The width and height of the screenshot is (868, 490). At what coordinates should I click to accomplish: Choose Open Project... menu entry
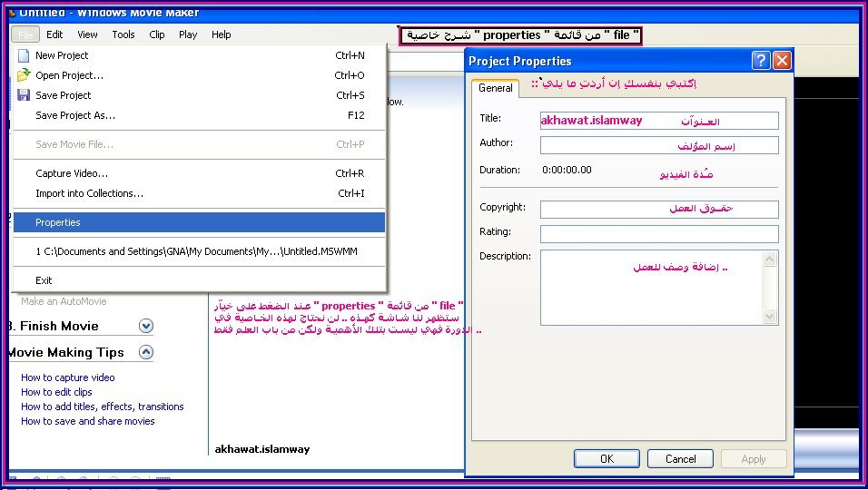click(x=199, y=75)
